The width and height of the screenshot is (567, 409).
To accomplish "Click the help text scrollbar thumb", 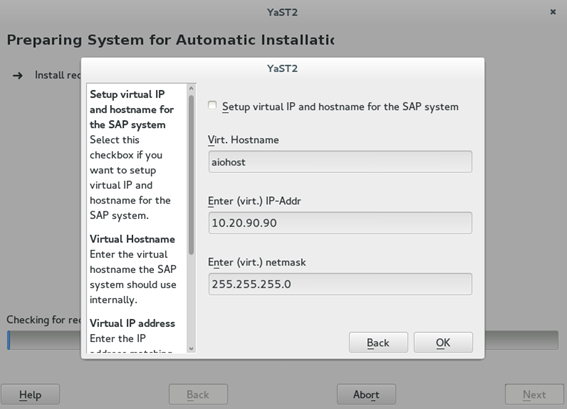I will pos(191,175).
